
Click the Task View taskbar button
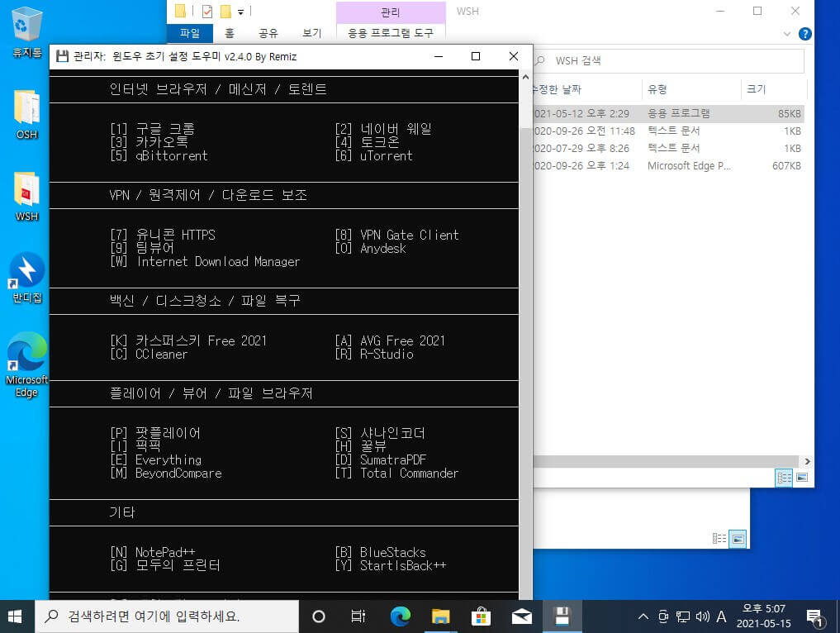click(x=358, y=616)
